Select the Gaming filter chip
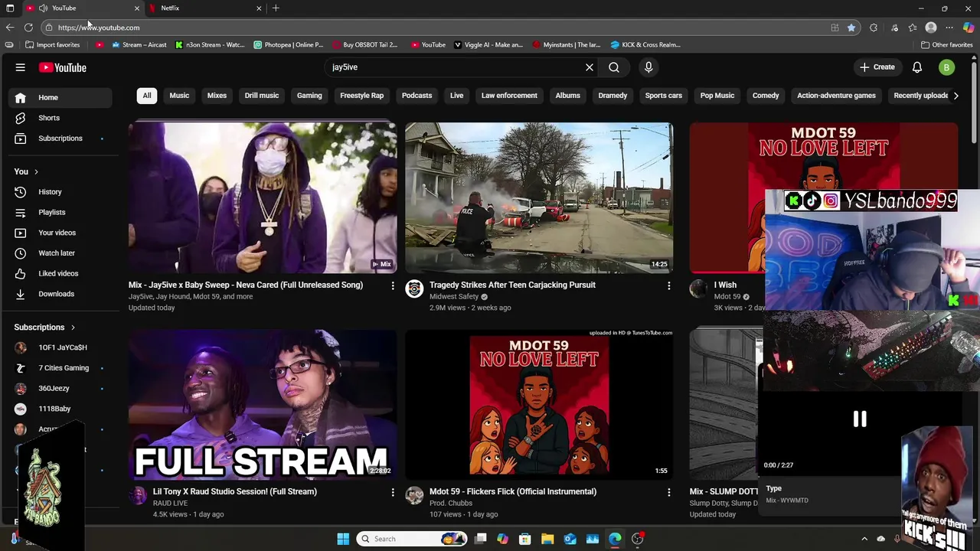980x551 pixels. click(309, 96)
